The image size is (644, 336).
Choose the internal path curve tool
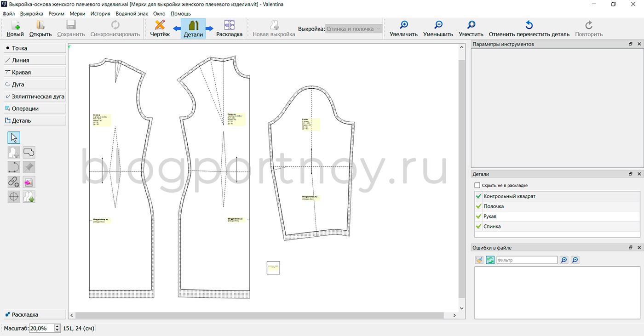[14, 167]
